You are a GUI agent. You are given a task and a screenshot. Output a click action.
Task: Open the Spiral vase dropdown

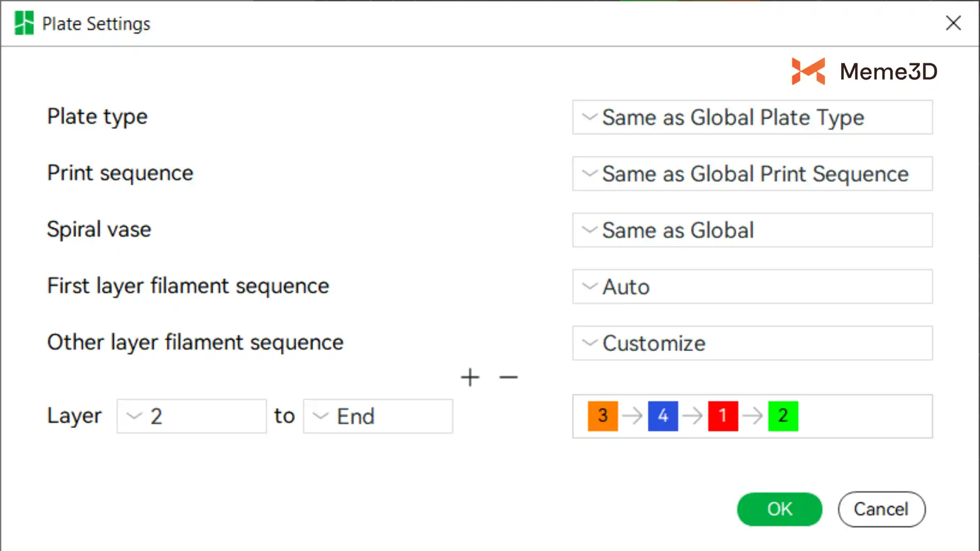click(x=752, y=230)
